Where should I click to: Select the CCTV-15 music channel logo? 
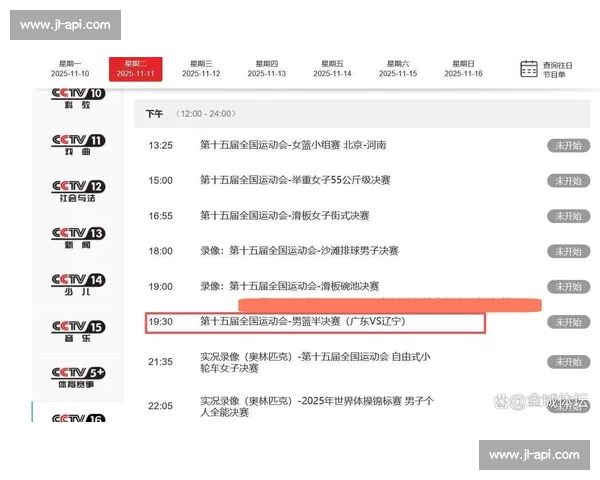pyautogui.click(x=77, y=331)
